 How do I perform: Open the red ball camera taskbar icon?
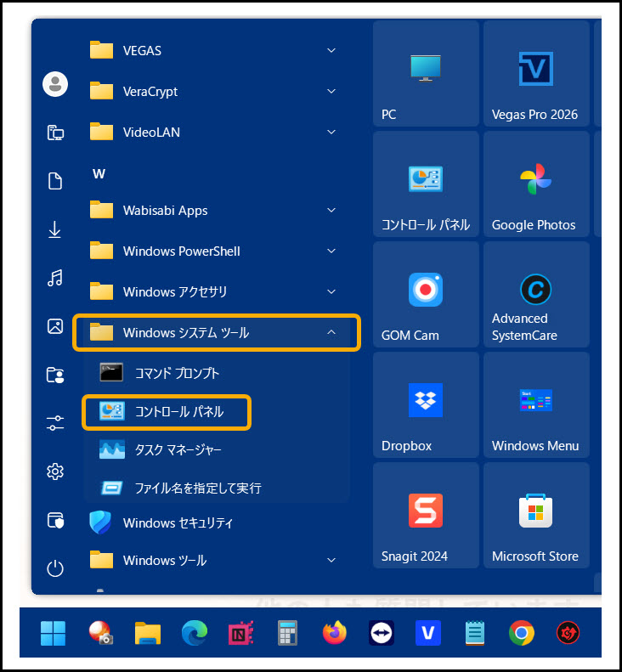point(100,633)
